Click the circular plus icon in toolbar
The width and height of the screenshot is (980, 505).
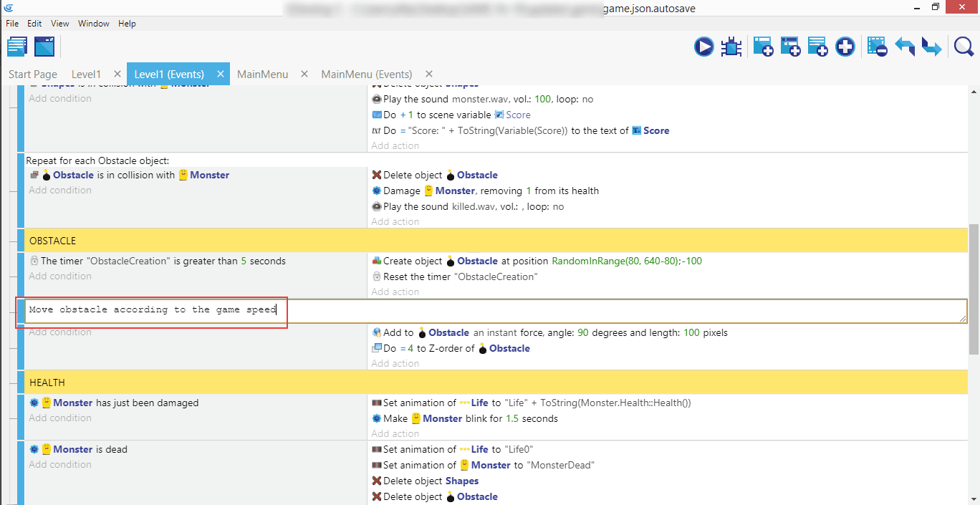click(x=845, y=47)
